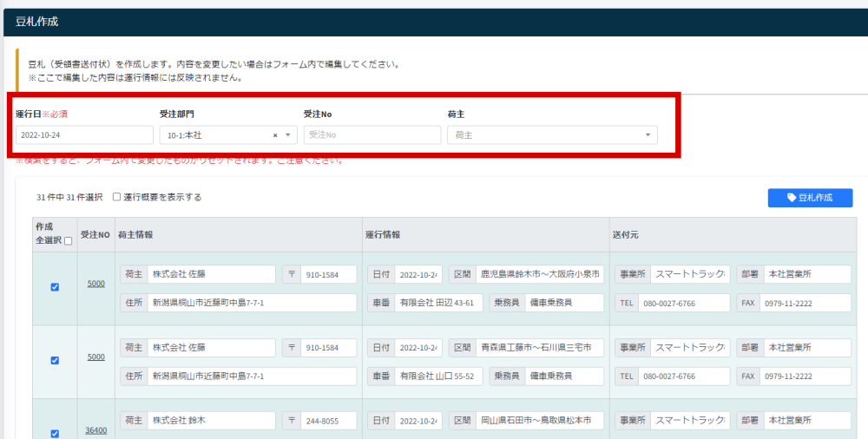
Task: Click the 住所 field in first row
Action: (252, 303)
